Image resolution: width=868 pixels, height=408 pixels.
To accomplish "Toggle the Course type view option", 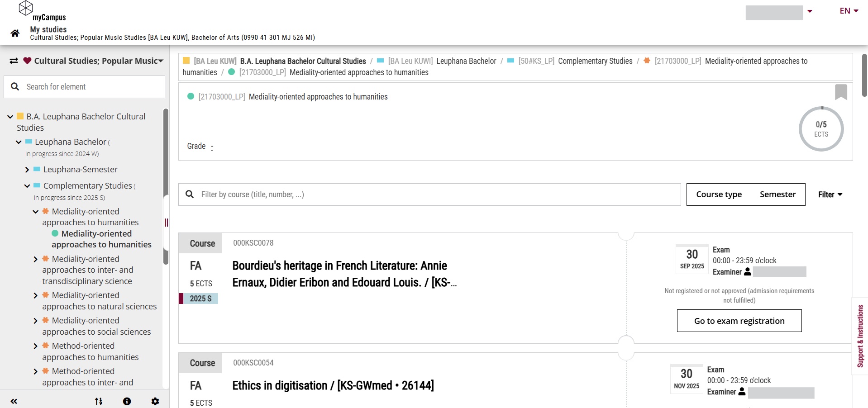I will click(719, 195).
